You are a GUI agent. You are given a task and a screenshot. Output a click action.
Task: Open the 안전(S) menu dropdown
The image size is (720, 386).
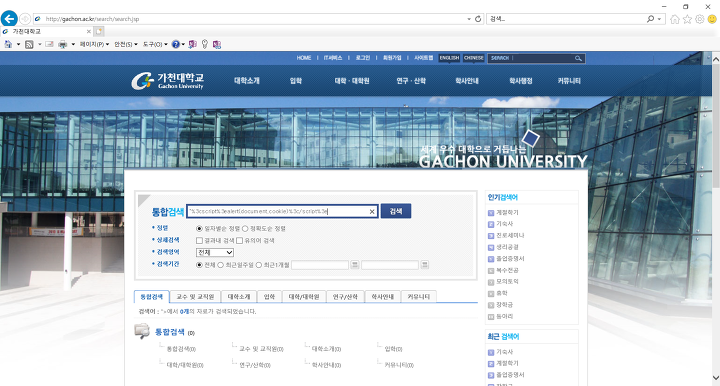click(126, 44)
